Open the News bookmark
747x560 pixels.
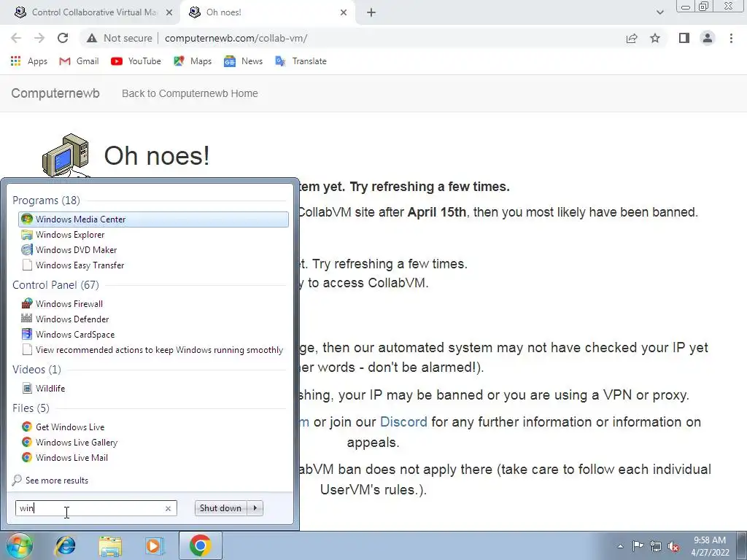tap(243, 61)
